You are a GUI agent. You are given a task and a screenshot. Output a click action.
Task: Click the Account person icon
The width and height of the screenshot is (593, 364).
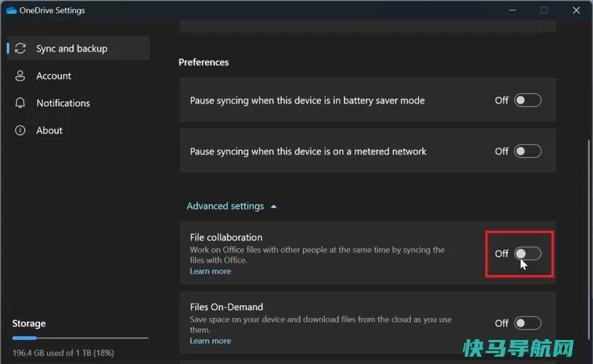[x=20, y=76]
